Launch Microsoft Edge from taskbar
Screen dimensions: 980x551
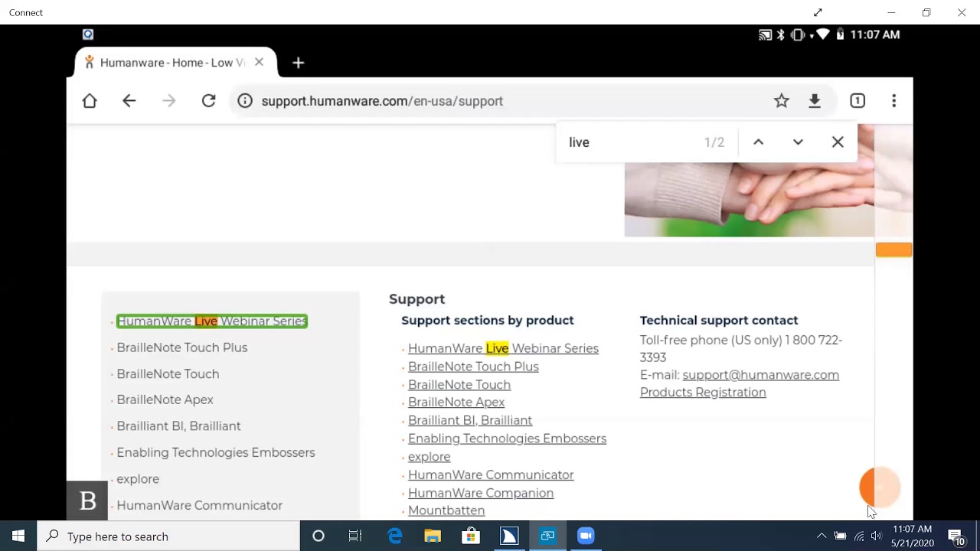(x=395, y=536)
